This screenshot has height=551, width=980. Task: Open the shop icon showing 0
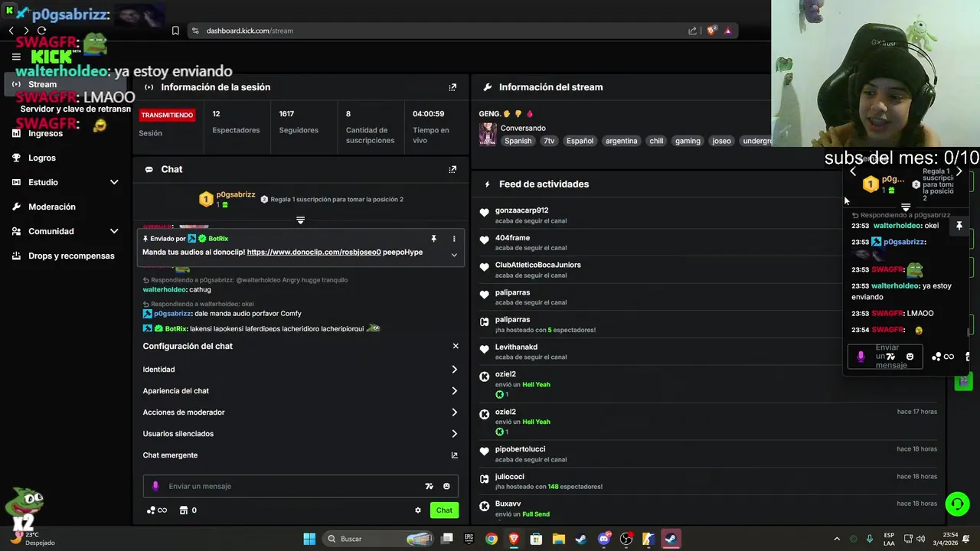188,510
